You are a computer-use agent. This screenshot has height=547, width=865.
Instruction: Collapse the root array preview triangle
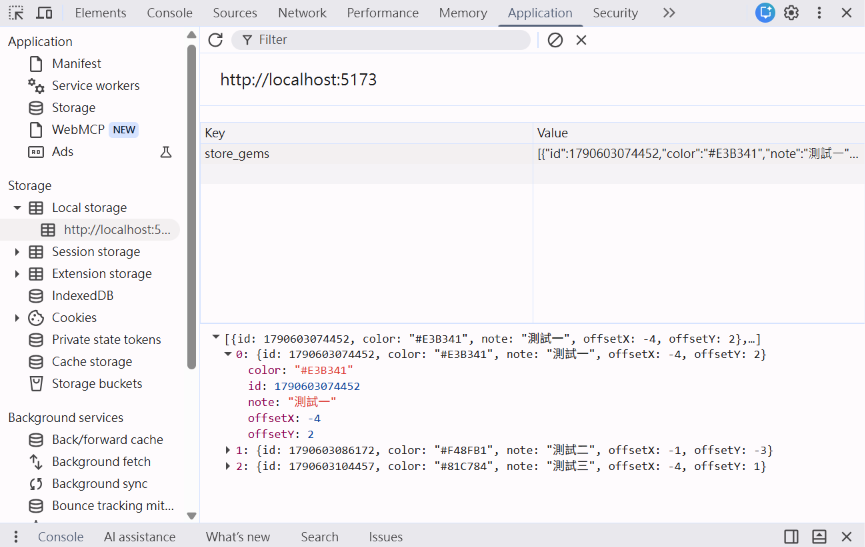(216, 337)
